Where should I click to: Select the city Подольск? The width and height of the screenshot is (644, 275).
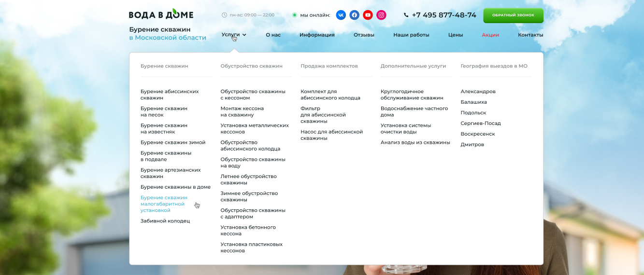click(x=473, y=113)
